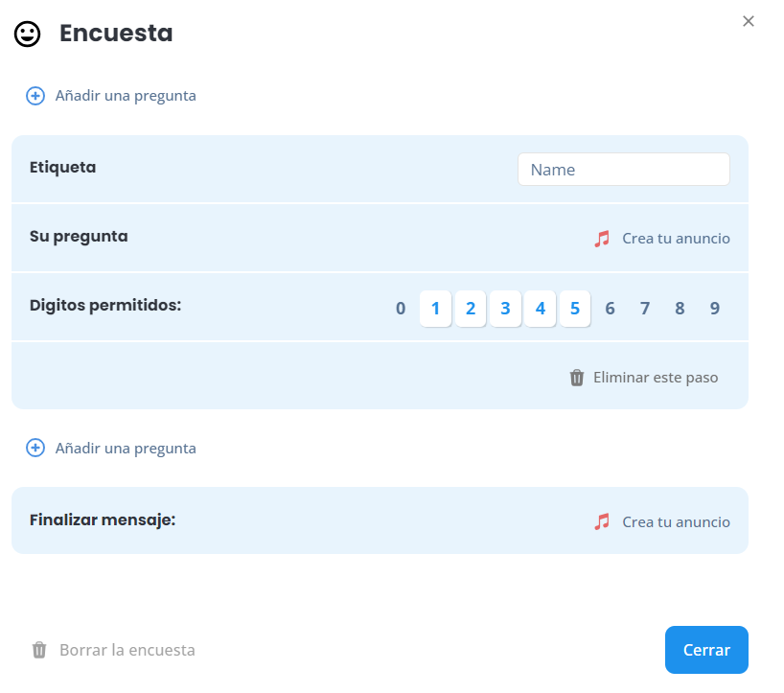Click trash icon for Eliminar este paso
784x693 pixels.
click(577, 378)
